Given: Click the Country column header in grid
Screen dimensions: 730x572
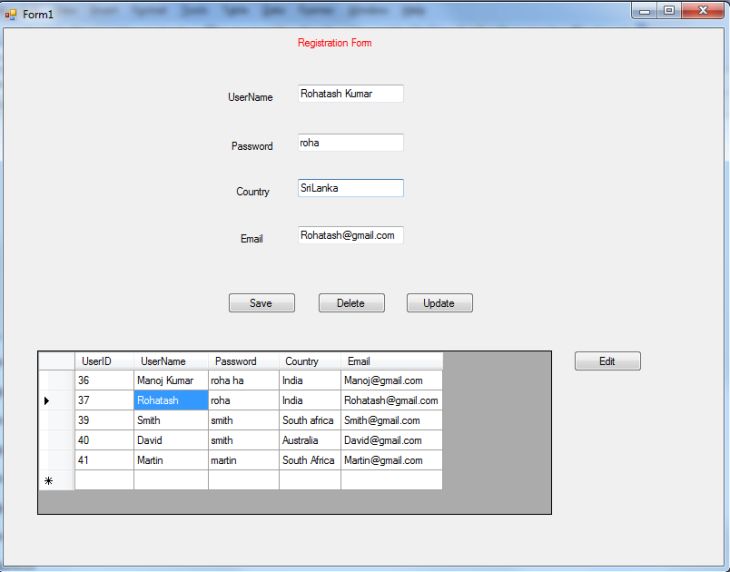Looking at the screenshot, I should [310, 361].
